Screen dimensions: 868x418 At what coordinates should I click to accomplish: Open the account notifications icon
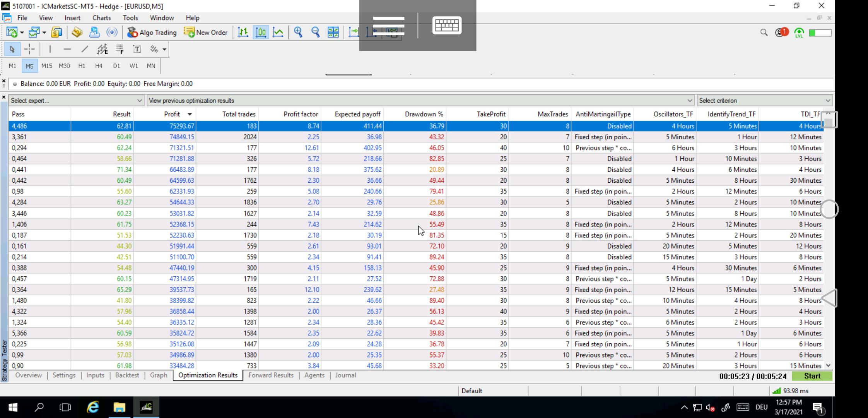(x=781, y=33)
